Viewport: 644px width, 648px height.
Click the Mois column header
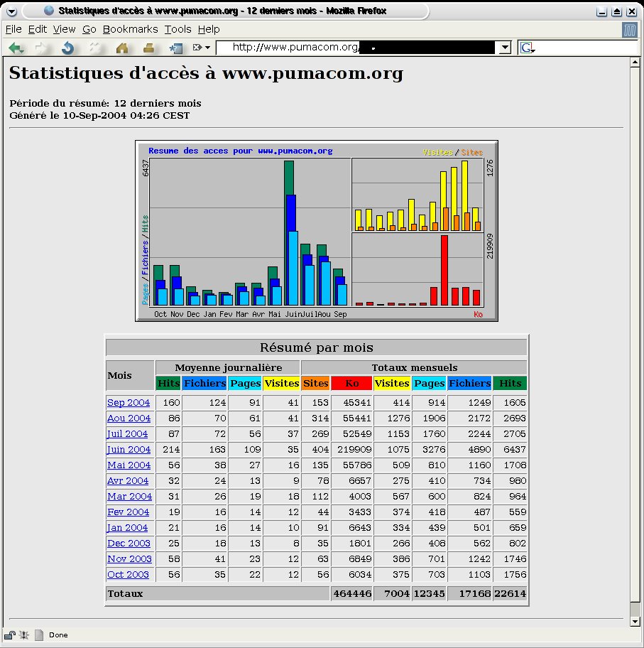point(130,375)
